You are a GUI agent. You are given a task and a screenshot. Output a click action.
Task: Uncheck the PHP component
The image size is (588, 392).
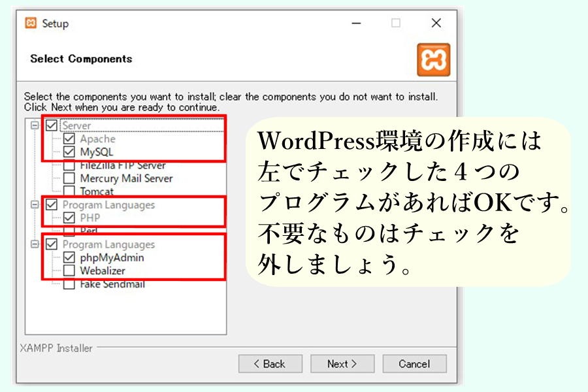(69, 218)
